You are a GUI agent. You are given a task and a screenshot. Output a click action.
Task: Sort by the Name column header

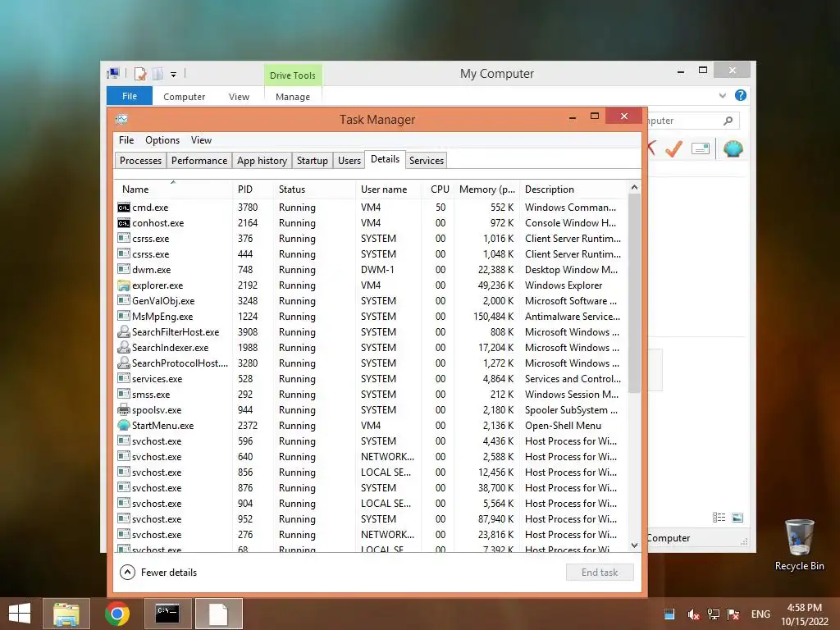pos(174,189)
